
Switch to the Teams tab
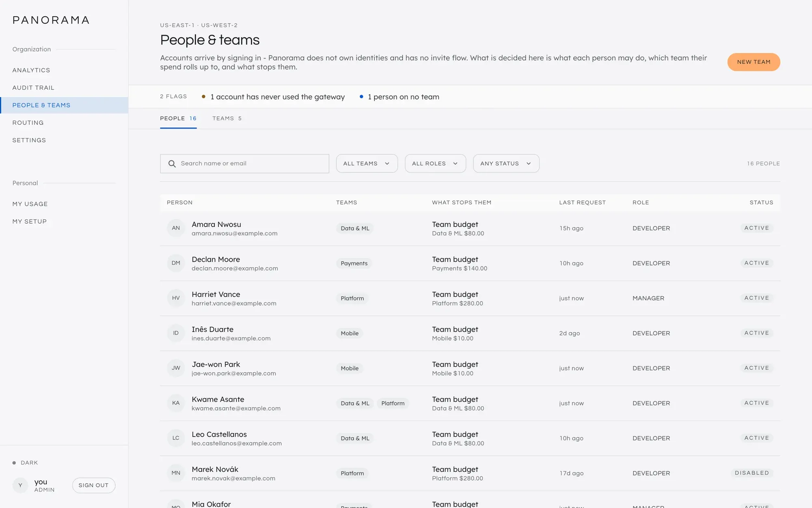(x=227, y=119)
